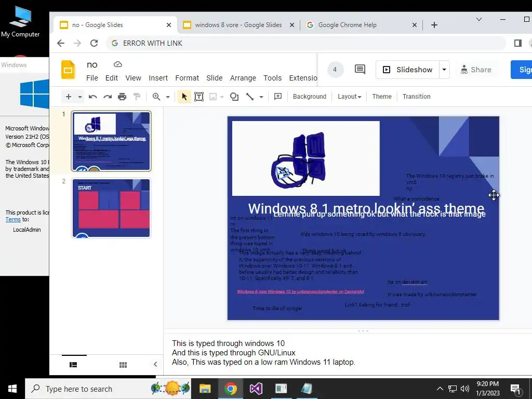The width and height of the screenshot is (532, 399).
Task: Switch to grid view
Action: [123, 365]
